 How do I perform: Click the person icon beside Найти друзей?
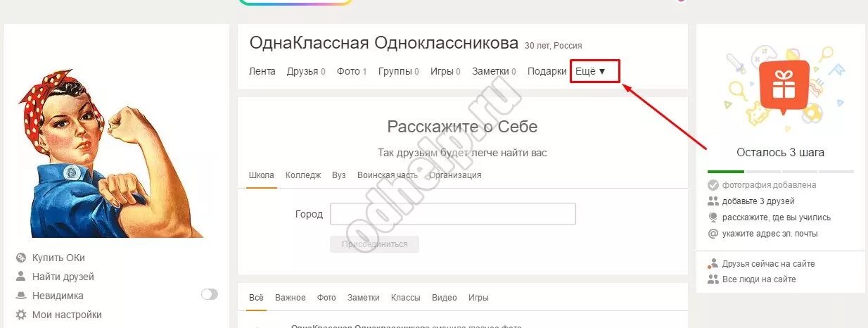[21, 277]
